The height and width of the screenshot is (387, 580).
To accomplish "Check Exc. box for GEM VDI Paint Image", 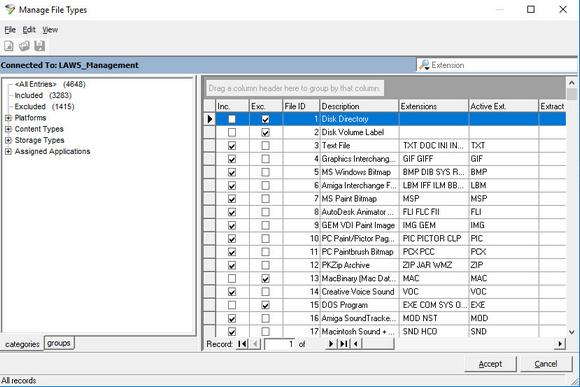I will pos(265,225).
